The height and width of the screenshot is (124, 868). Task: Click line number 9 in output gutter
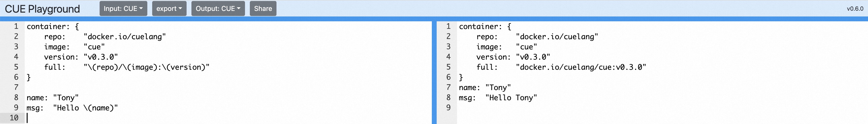point(448,108)
